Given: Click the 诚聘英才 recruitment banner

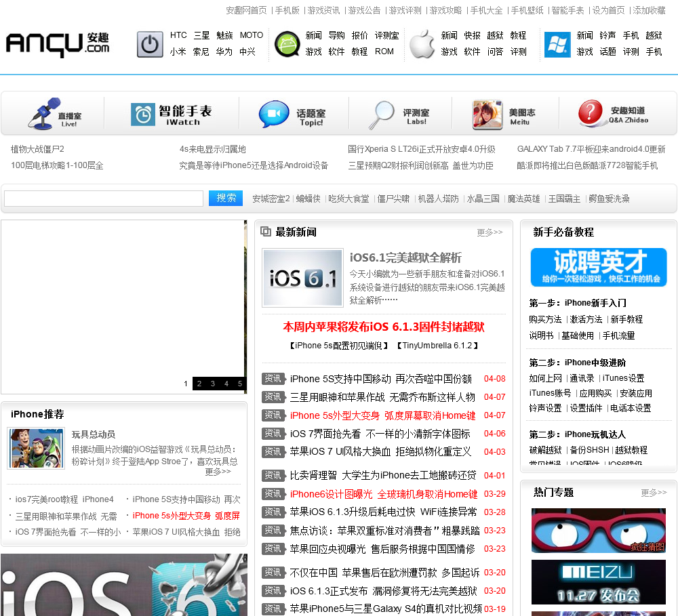Looking at the screenshot, I should tap(599, 267).
